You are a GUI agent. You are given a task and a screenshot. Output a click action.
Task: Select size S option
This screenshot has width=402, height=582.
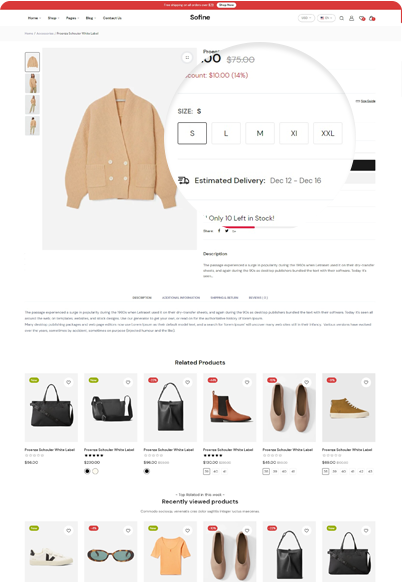click(x=192, y=133)
